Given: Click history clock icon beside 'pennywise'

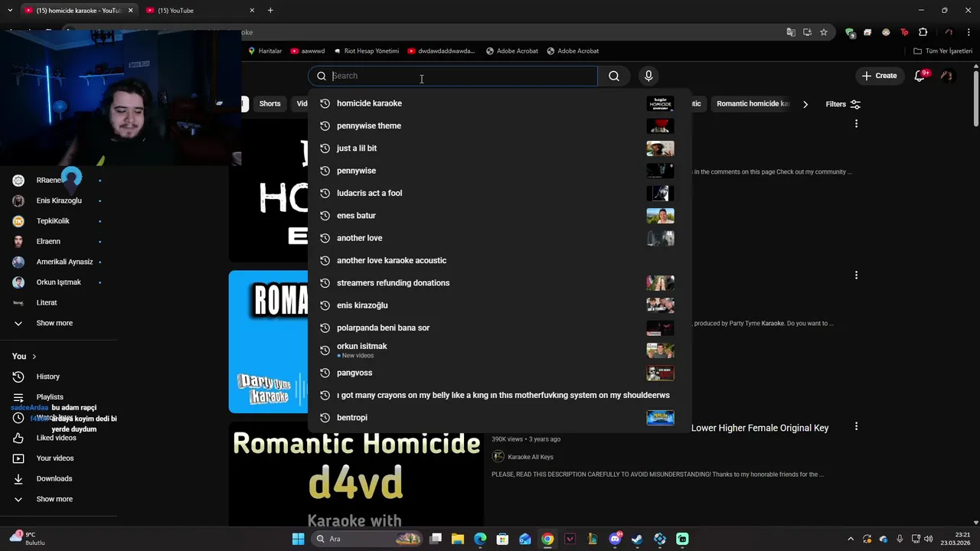Looking at the screenshot, I should (x=325, y=171).
